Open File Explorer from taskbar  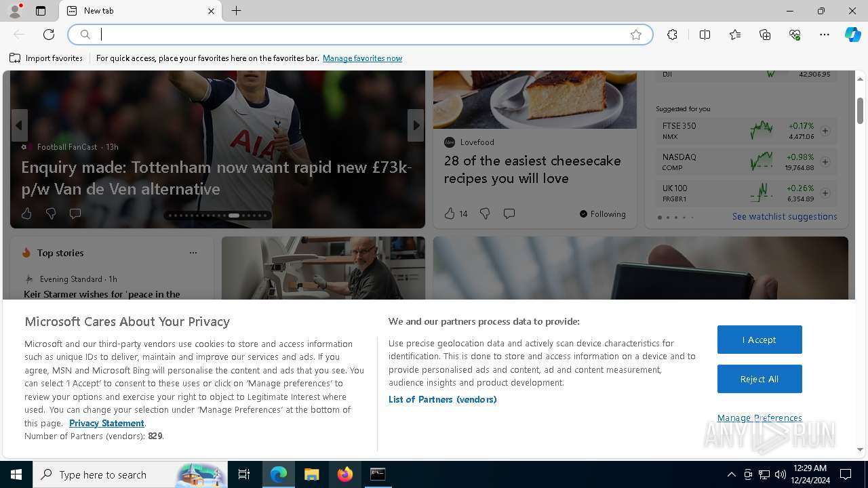[311, 474]
